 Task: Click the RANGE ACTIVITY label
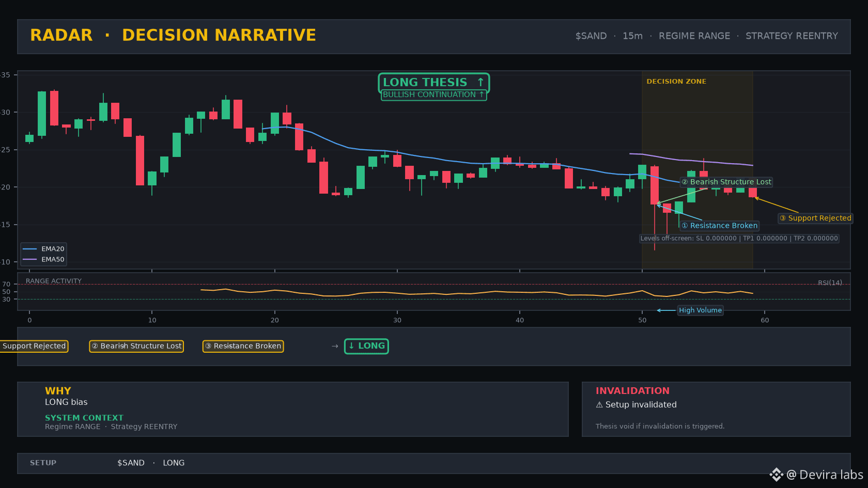point(54,281)
